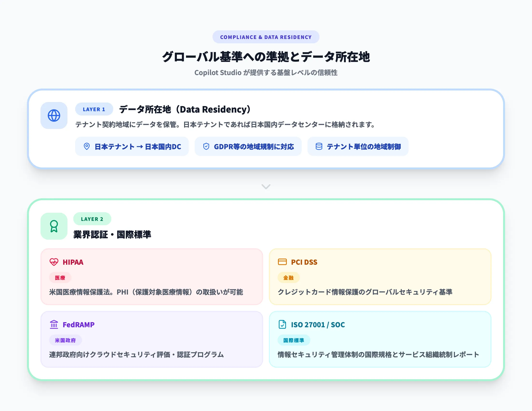Screen dimensions: 532x411
Task: Select the LAYER 2 badge
Action: pos(92,219)
